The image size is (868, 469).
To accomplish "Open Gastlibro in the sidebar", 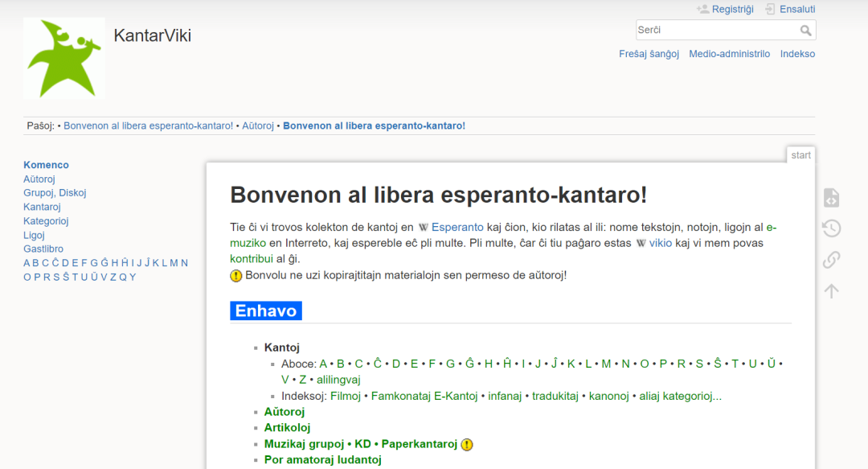I will (x=43, y=249).
